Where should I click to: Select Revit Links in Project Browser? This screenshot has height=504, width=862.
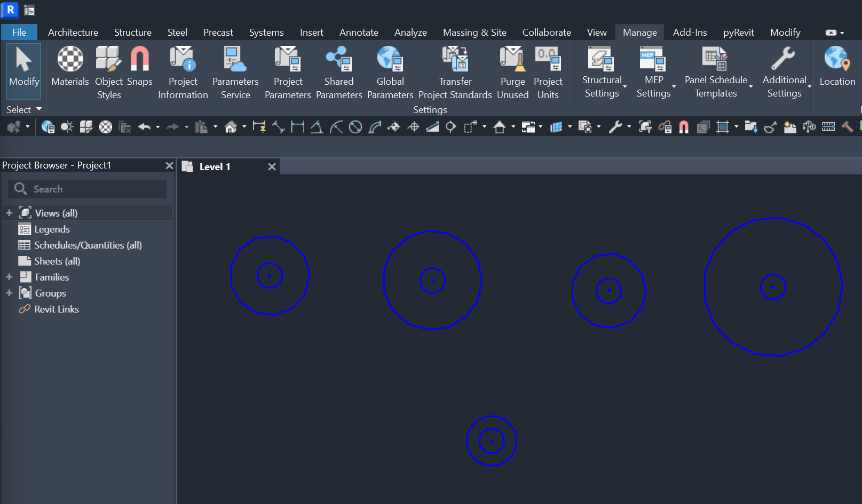point(57,309)
